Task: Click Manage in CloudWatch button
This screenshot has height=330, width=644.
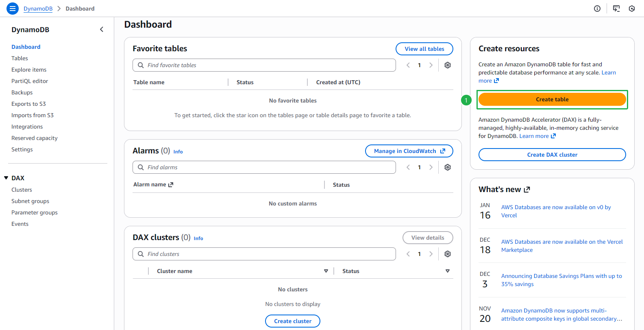Action: click(x=409, y=151)
